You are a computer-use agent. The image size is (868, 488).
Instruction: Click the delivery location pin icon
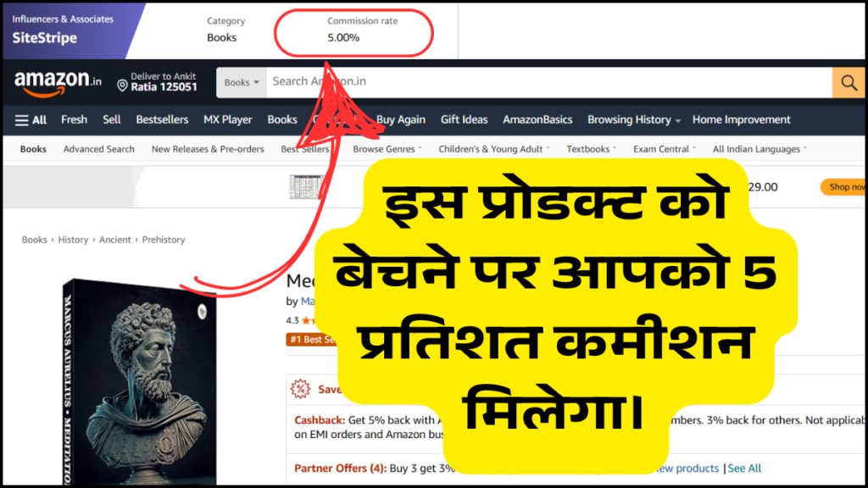[x=122, y=86]
